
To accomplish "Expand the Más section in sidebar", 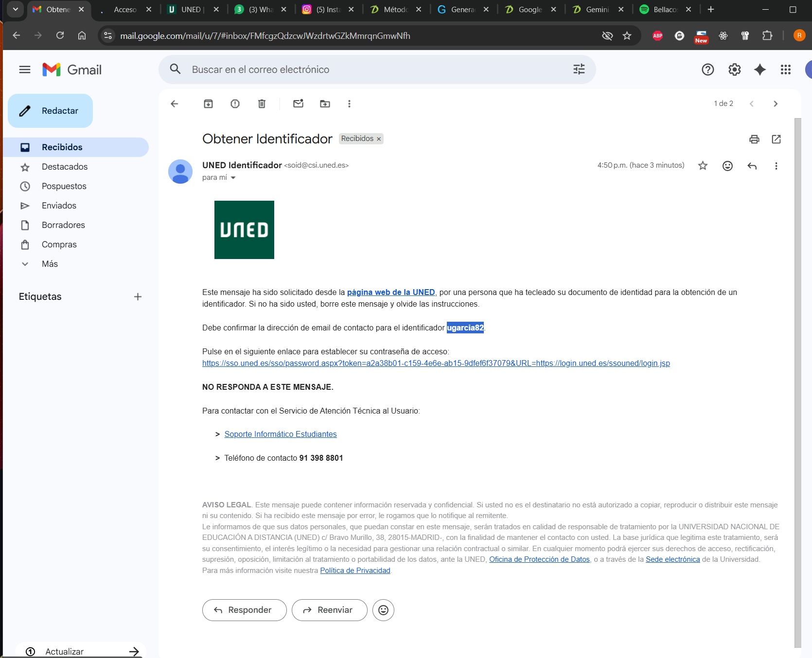I will [50, 264].
